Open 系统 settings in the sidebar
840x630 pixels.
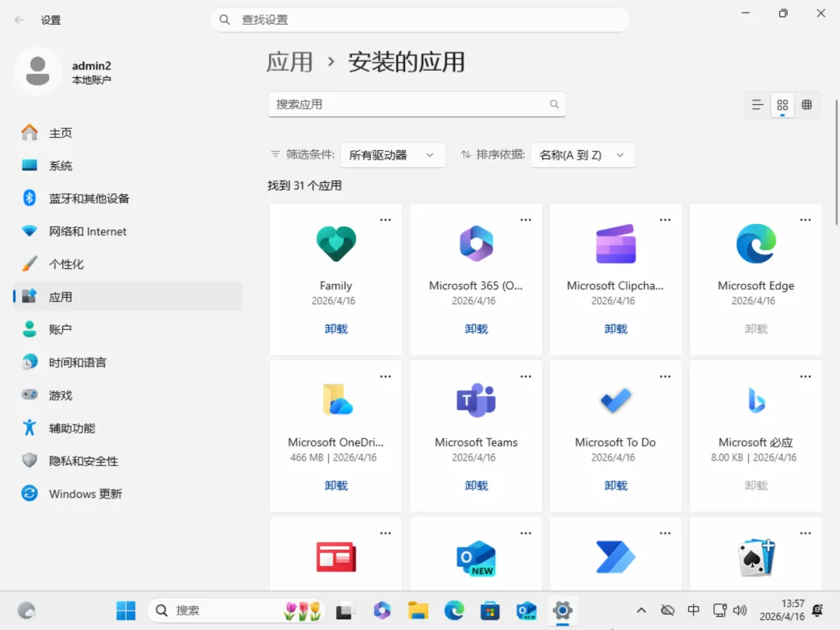pyautogui.click(x=128, y=166)
